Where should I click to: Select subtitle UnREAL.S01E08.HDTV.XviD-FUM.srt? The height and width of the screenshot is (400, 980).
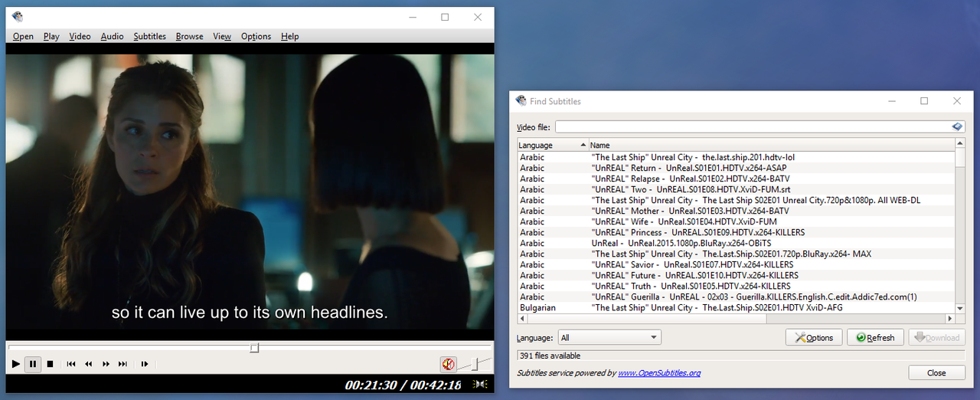[x=736, y=189]
